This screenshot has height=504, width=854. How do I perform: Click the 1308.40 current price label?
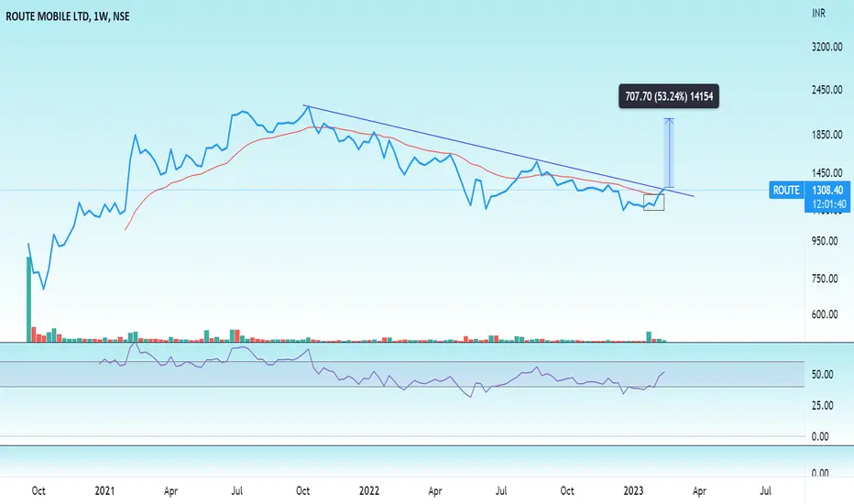click(x=827, y=191)
